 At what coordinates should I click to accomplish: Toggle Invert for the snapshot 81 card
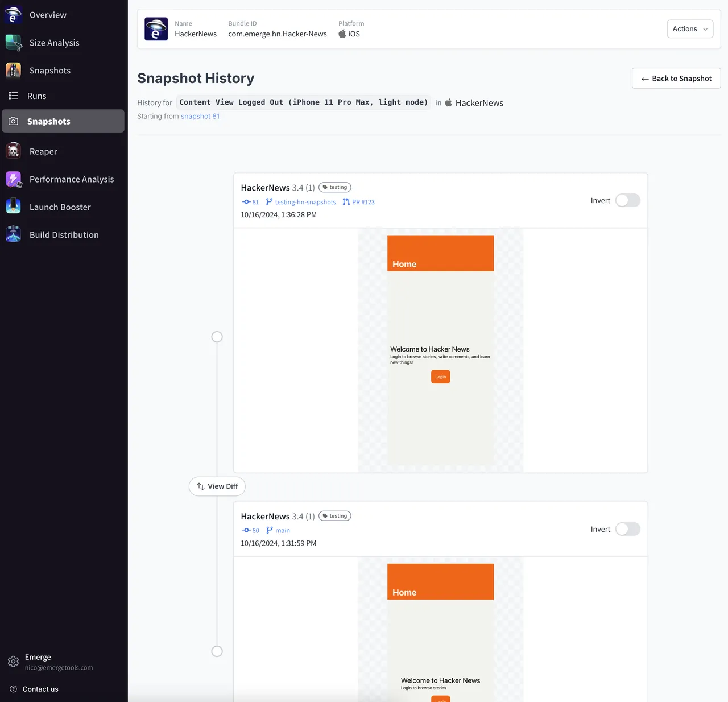[x=628, y=200]
